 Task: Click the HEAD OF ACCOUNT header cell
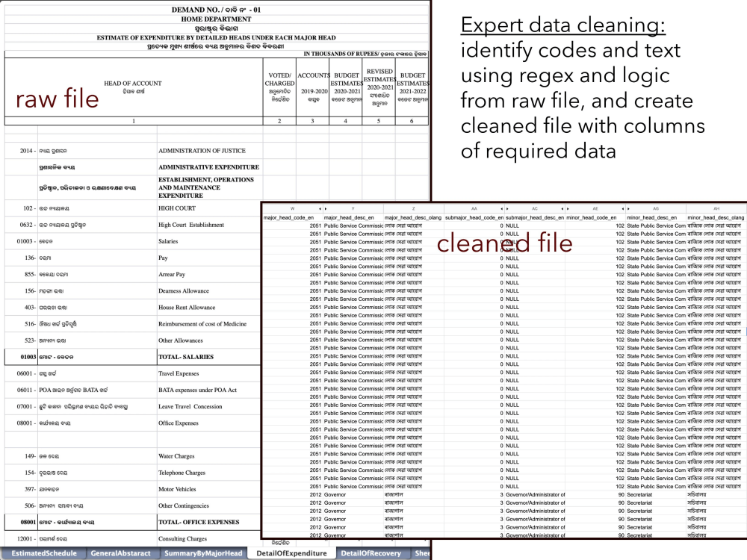pyautogui.click(x=134, y=87)
